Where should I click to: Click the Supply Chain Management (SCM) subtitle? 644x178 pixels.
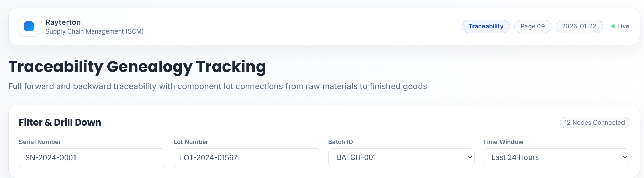[94, 31]
